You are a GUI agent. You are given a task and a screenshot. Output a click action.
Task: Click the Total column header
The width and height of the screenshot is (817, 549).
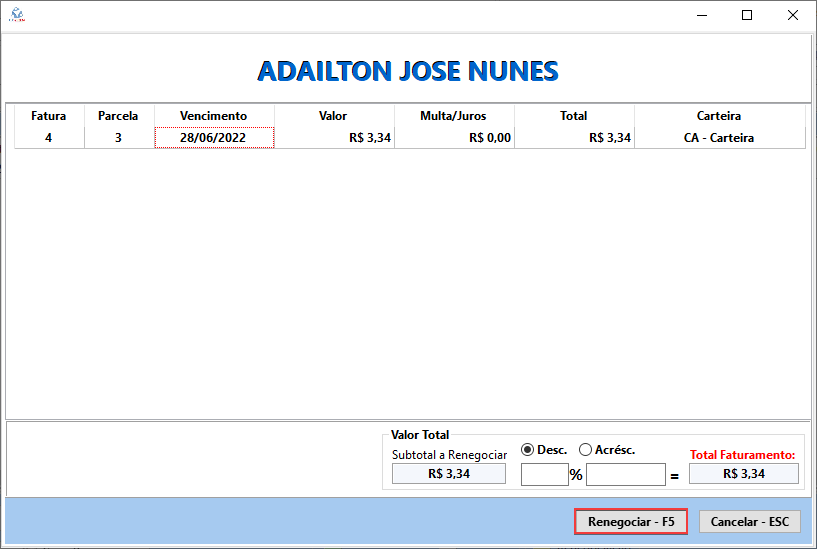coord(574,116)
